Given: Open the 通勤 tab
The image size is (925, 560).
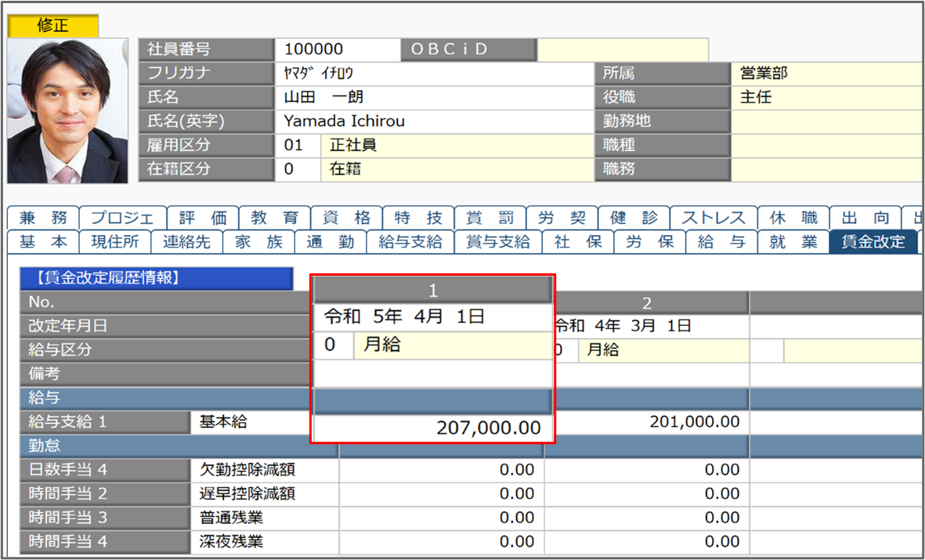Looking at the screenshot, I should coord(331,242).
